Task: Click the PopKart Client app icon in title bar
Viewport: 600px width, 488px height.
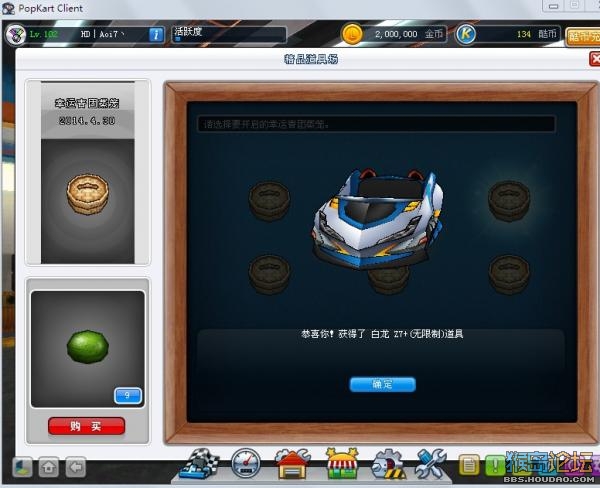Action: 8,8
